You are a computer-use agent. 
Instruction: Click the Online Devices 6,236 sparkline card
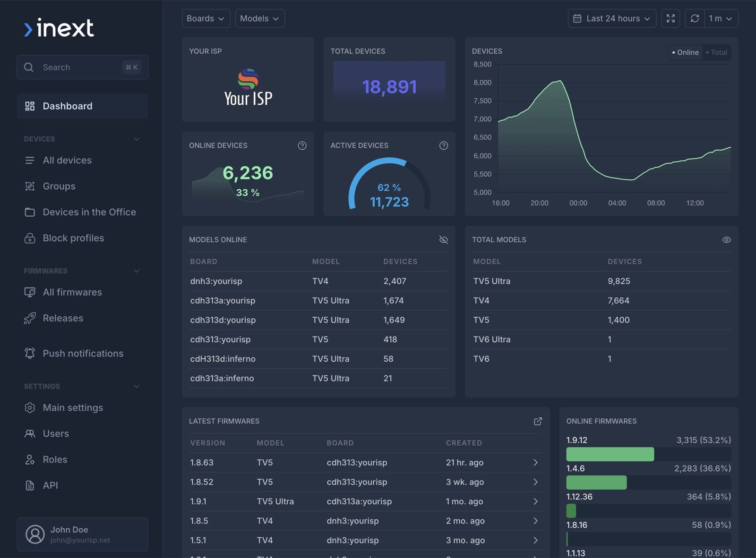[248, 174]
